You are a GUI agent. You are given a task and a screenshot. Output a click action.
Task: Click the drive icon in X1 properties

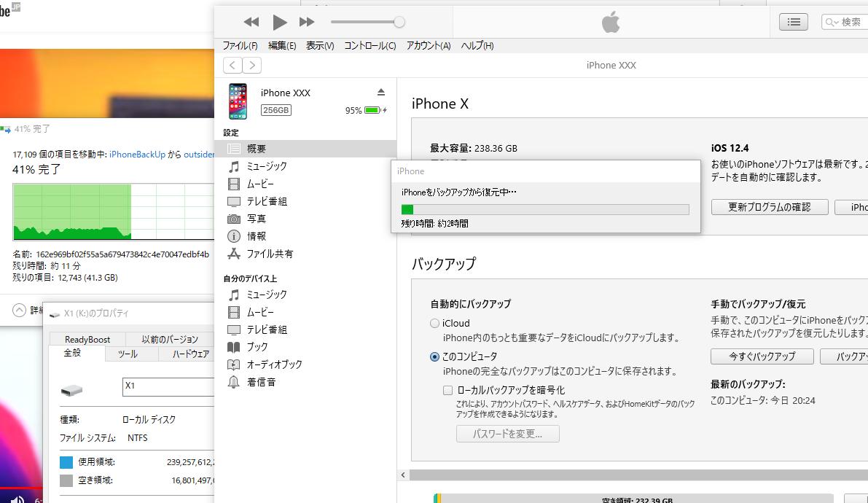tap(72, 391)
